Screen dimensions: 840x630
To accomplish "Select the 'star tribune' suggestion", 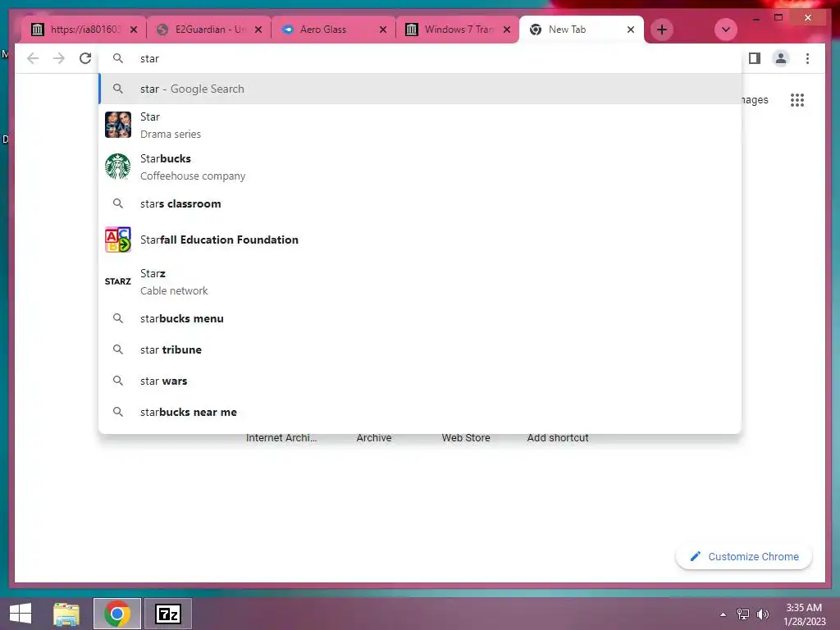I will click(421, 349).
